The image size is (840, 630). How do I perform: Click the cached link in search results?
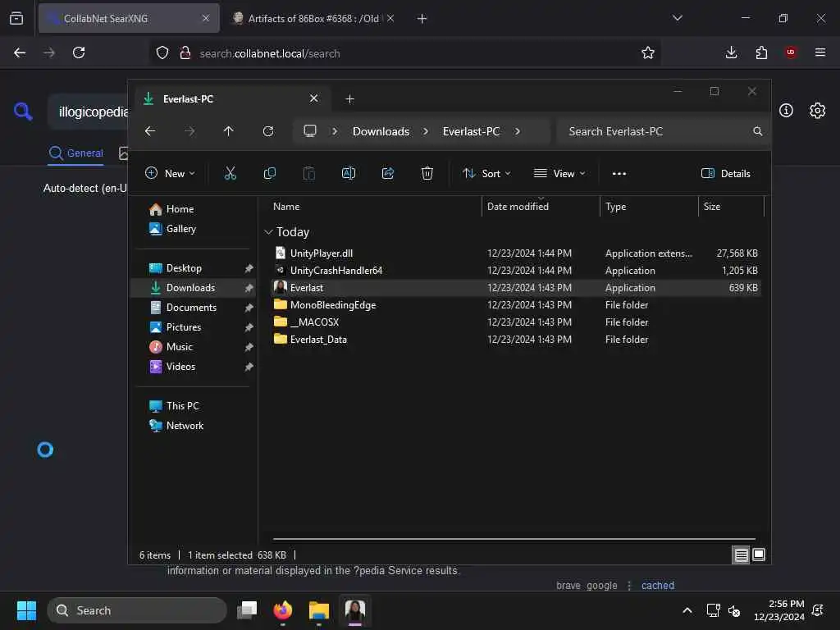pos(658,586)
